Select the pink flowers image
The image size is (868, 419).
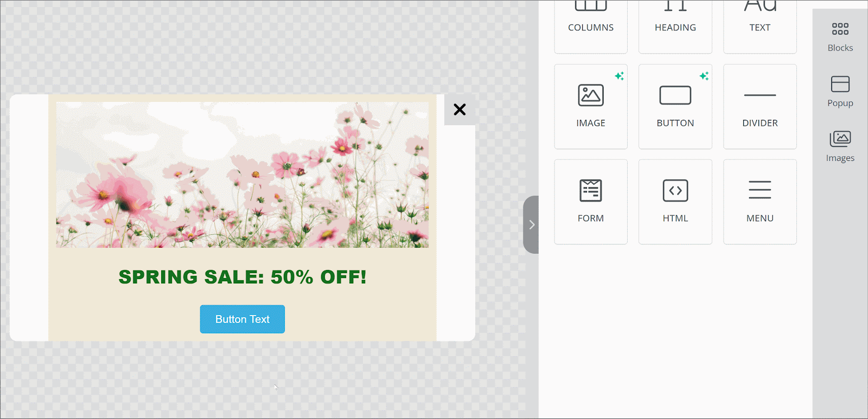point(242,175)
